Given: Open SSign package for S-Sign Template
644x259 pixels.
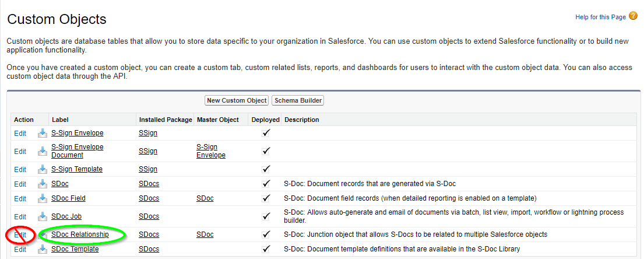Looking at the screenshot, I should pyautogui.click(x=148, y=169).
